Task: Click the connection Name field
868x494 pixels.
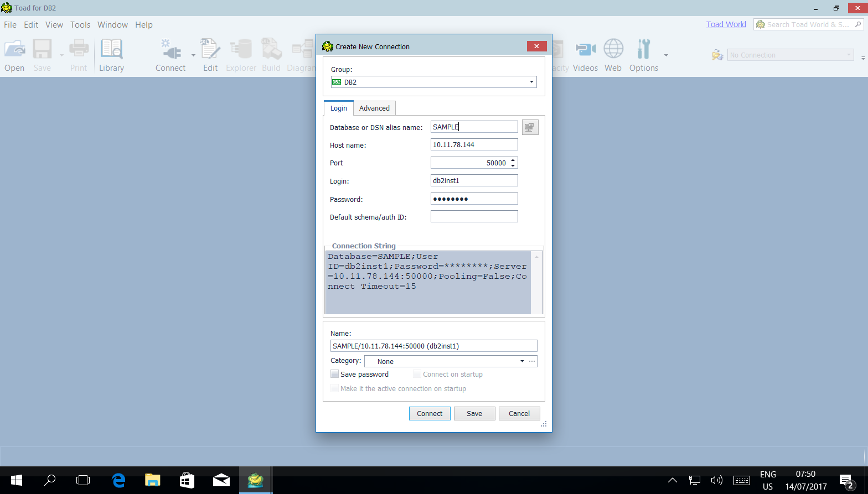Action: click(x=434, y=346)
